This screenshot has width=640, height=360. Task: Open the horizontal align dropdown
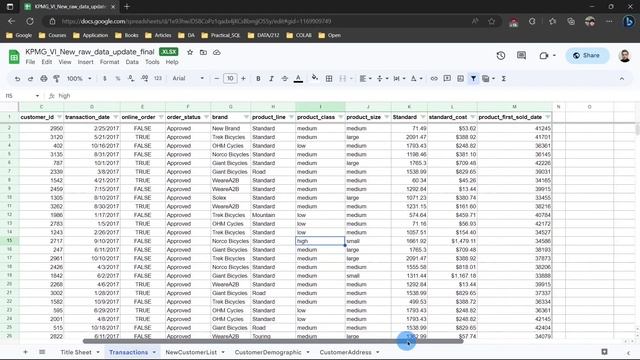point(365,78)
